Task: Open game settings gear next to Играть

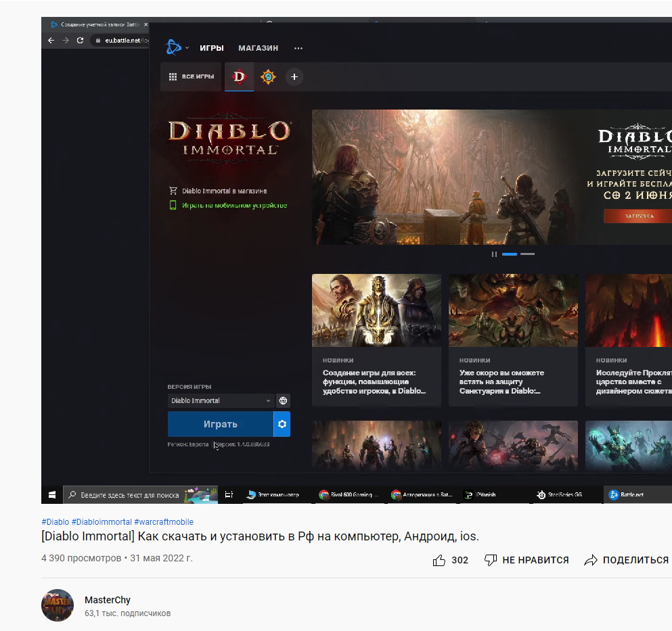Action: click(x=282, y=424)
